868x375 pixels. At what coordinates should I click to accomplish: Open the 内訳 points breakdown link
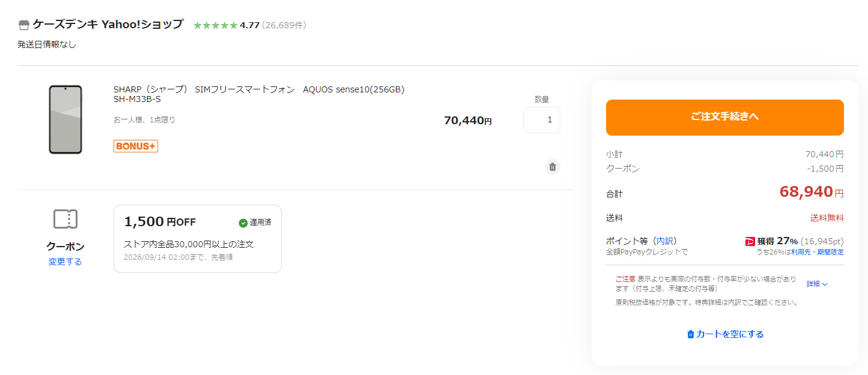click(664, 241)
